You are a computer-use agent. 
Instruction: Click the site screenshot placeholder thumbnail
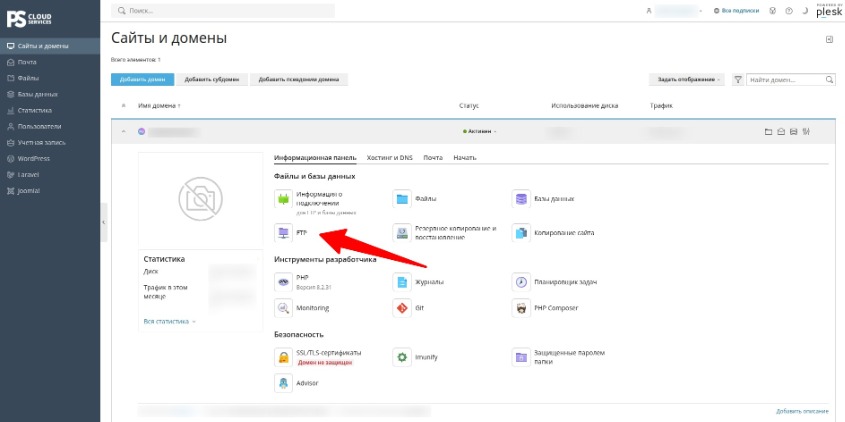tap(200, 199)
